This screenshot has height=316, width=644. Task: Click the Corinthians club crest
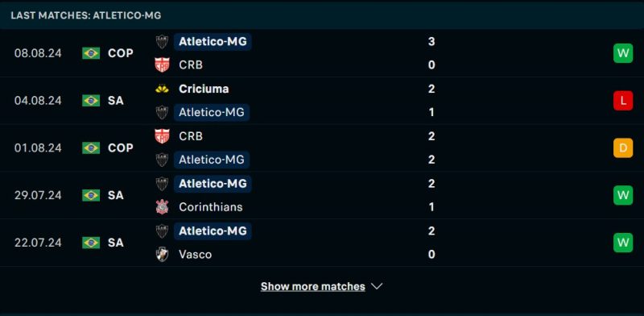pos(162,206)
